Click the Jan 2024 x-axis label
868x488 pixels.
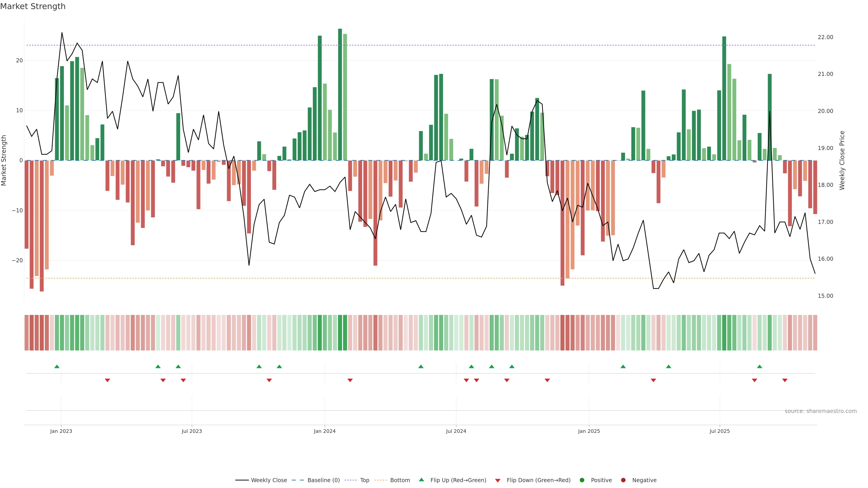tap(325, 431)
